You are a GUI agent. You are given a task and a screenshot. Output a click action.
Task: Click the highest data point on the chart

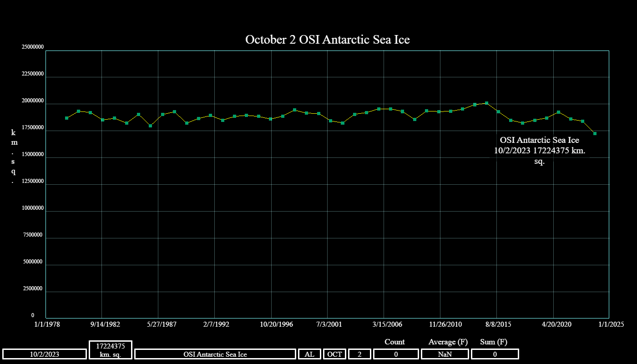[x=486, y=103]
